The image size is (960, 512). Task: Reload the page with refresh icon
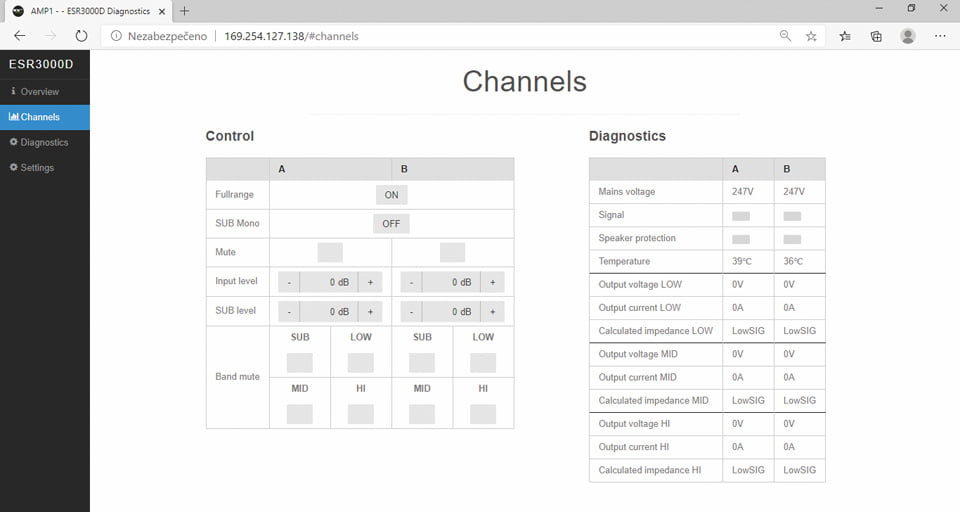pyautogui.click(x=81, y=36)
